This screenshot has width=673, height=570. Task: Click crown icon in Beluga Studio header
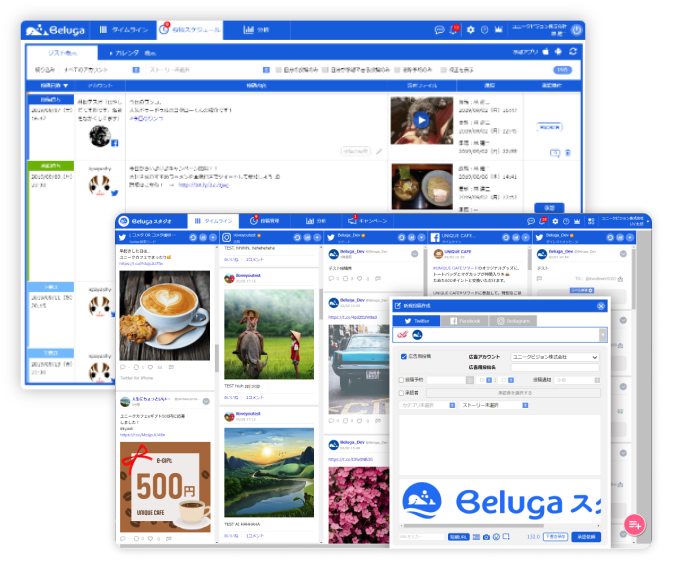coord(577,221)
